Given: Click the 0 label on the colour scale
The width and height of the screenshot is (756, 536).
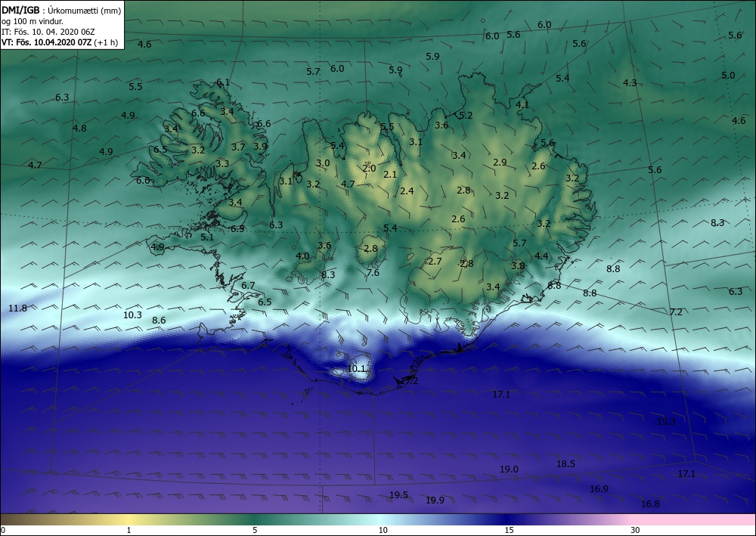Looking at the screenshot, I should tap(3, 531).
